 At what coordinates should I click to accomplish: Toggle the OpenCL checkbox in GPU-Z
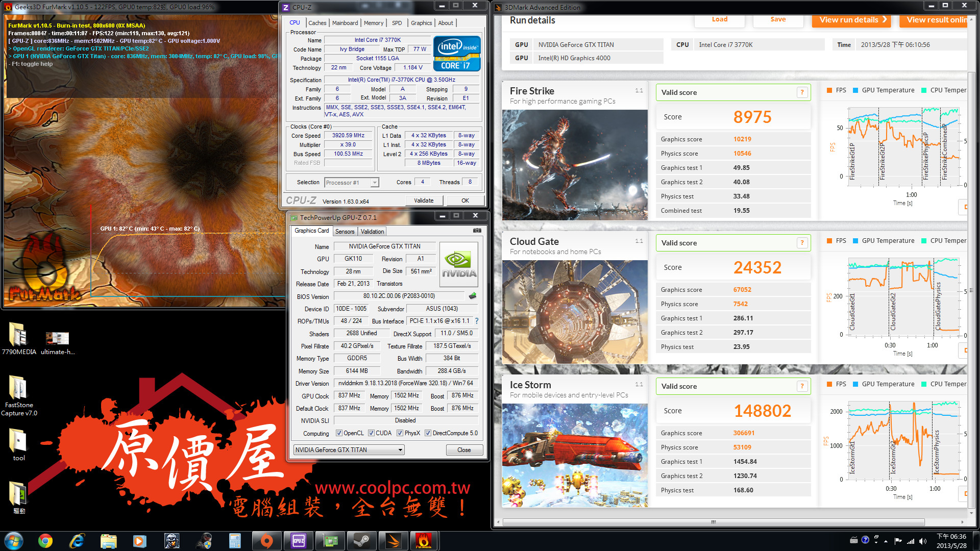click(339, 433)
